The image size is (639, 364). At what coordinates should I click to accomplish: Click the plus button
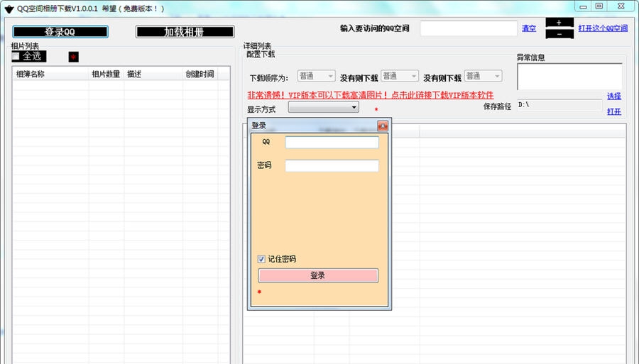tap(559, 23)
